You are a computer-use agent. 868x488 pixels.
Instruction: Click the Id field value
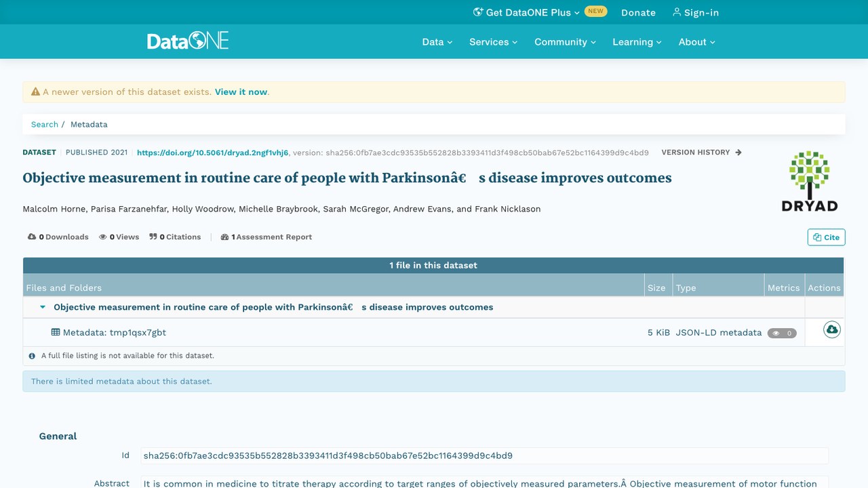(484, 455)
